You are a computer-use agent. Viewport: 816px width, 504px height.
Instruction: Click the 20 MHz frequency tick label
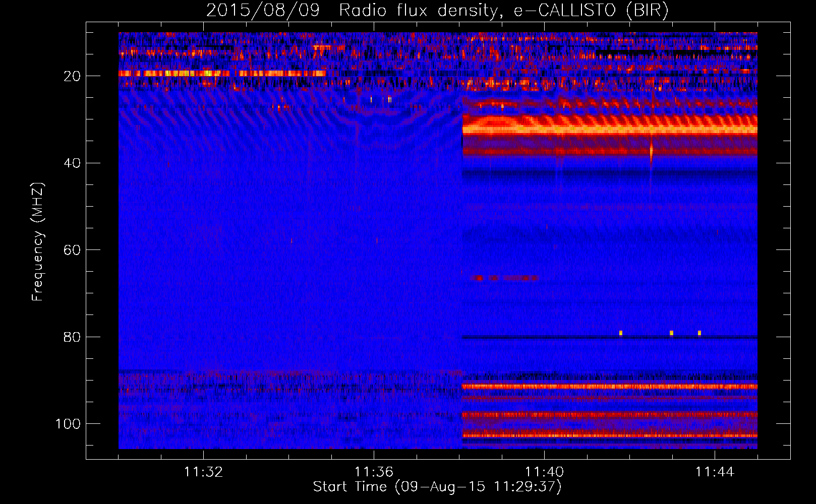pyautogui.click(x=72, y=76)
